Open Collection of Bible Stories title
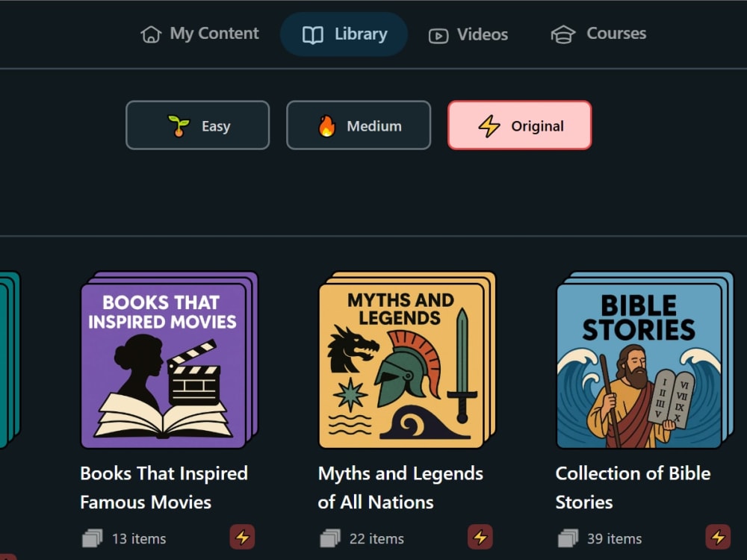 pos(633,488)
